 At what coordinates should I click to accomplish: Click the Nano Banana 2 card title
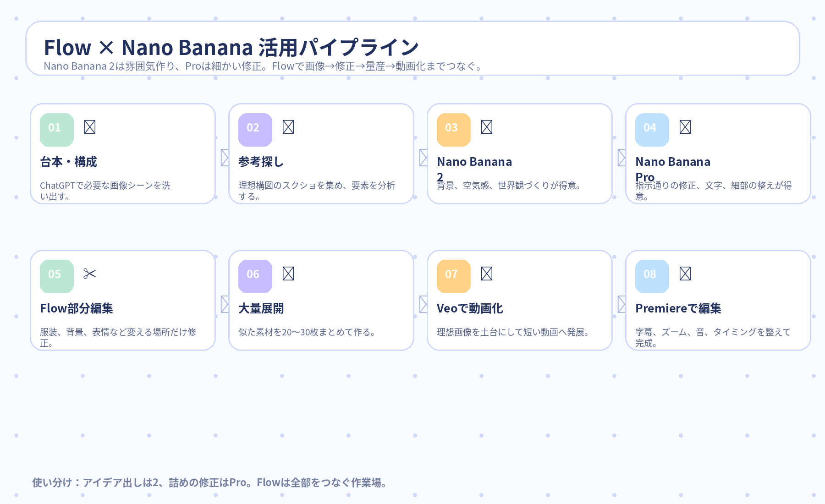tap(474, 169)
